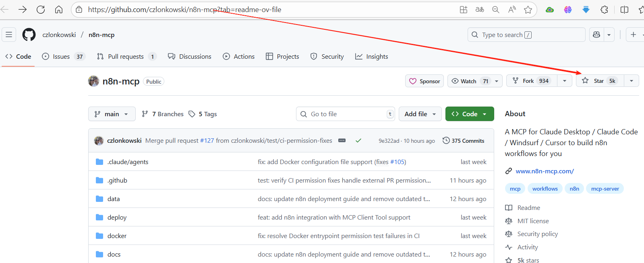The image size is (644, 263).
Task: Click the browser forward arrow
Action: coord(23,10)
